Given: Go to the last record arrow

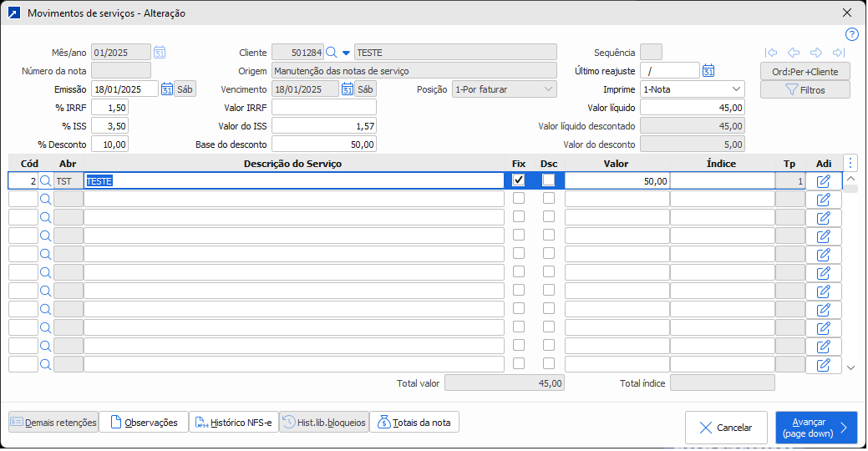Looking at the screenshot, I should click(x=838, y=53).
